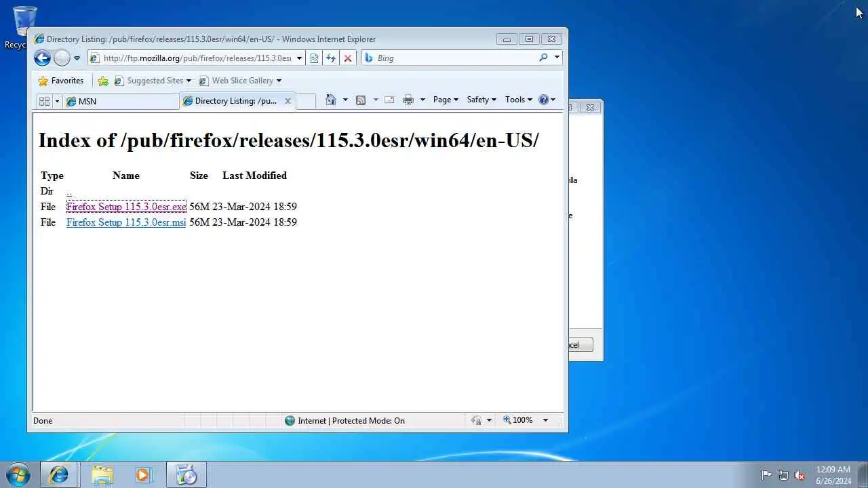Stop loading with the red X icon
The image size is (868, 488).
click(x=348, y=58)
